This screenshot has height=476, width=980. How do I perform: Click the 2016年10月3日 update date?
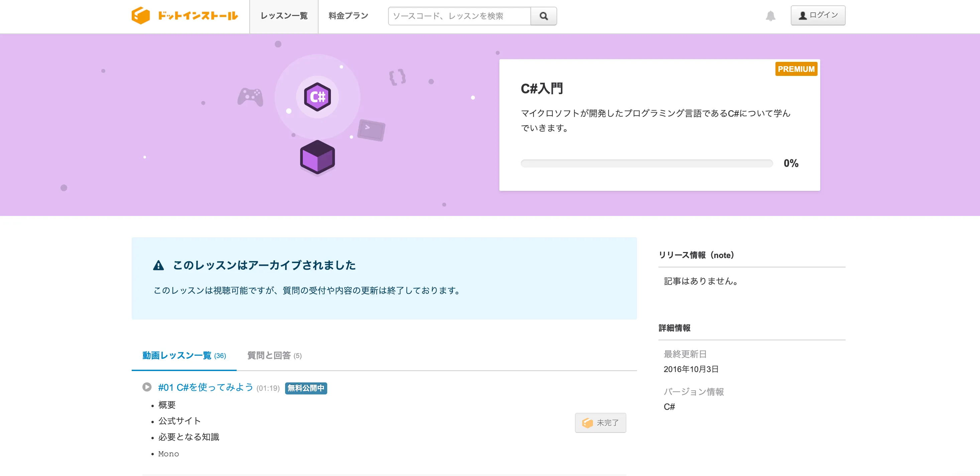(x=691, y=369)
